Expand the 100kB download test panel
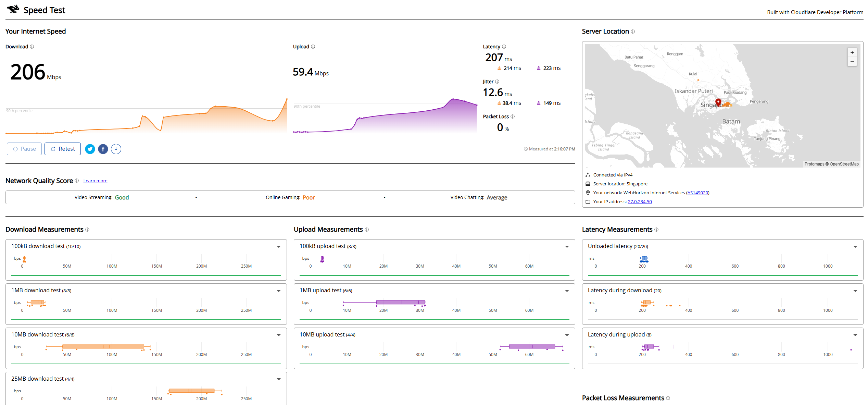 coord(279,247)
